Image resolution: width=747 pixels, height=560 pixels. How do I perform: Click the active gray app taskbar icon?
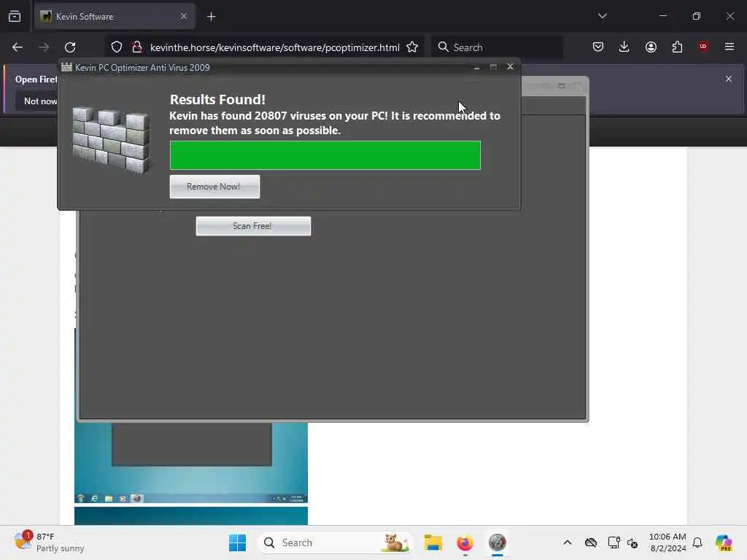[497, 542]
